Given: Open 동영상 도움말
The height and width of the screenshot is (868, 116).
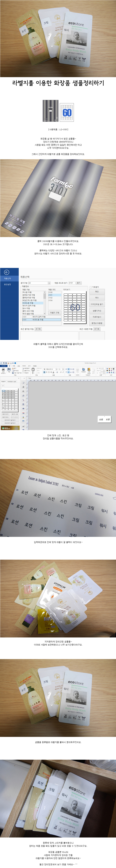Looking at the screenshot, I should 97,323.
